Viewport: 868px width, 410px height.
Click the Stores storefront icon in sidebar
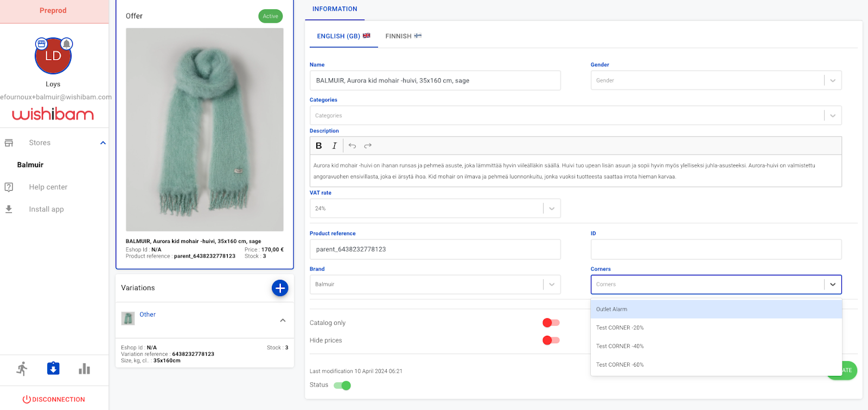point(9,143)
